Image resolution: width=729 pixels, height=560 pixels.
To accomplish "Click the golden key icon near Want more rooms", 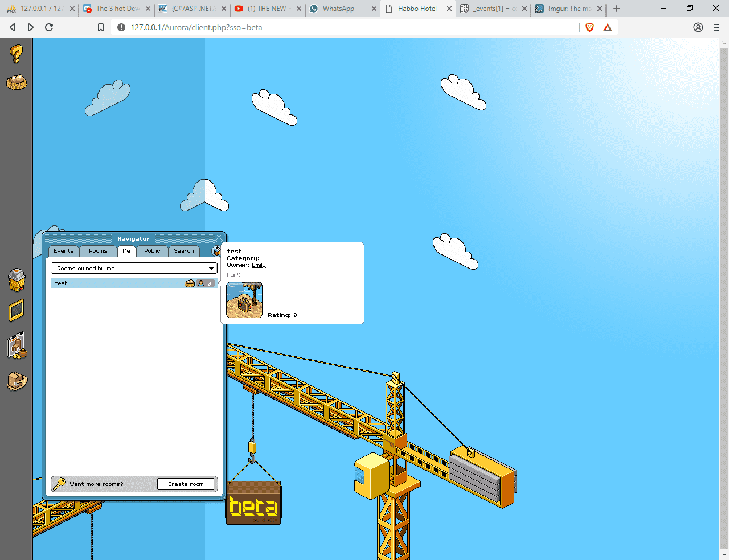I will [59, 484].
